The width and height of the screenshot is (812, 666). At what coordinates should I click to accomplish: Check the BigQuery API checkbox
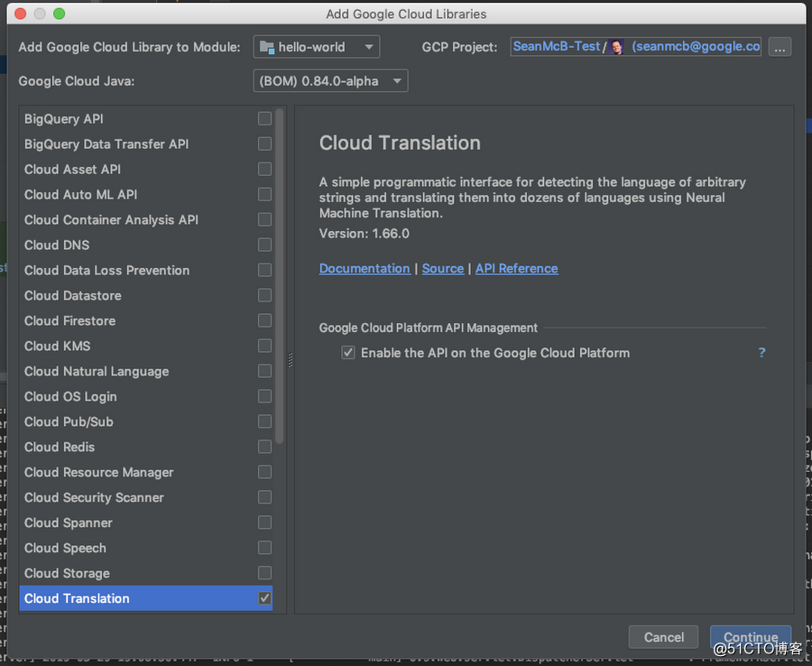pos(264,118)
